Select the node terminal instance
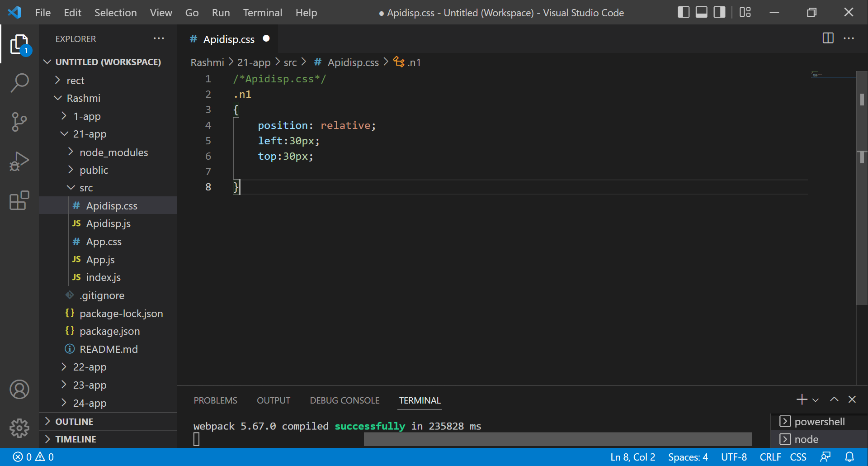Viewport: 868px width, 466px height. (819, 439)
